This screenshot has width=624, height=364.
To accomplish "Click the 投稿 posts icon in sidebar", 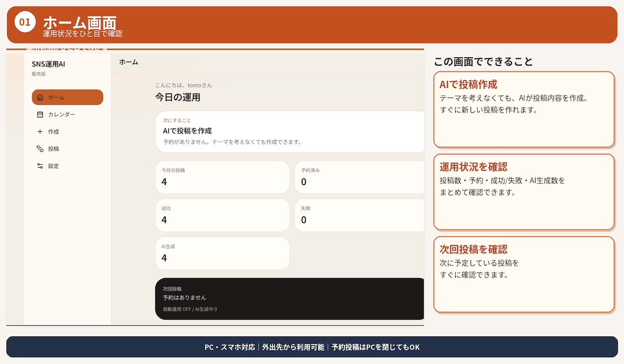I will (x=40, y=149).
